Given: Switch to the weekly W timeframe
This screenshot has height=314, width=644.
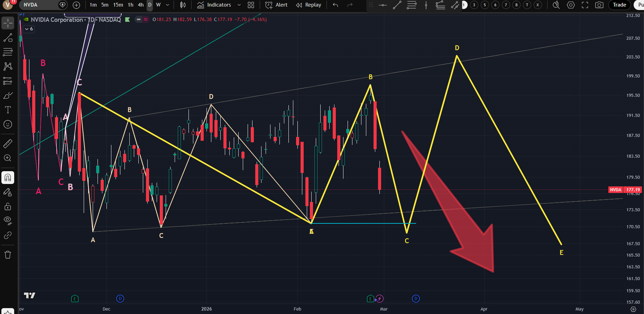Looking at the screenshot, I should coord(158,5).
